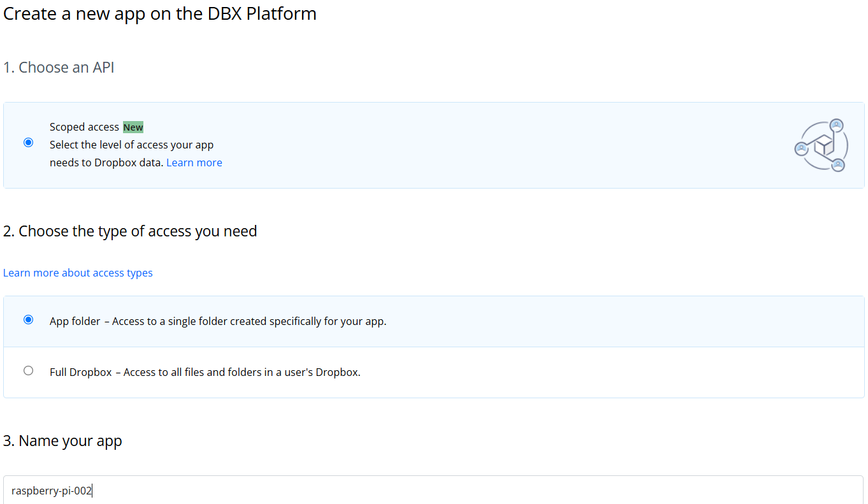This screenshot has width=868, height=504.
Task: Choose the App folder radio option
Action: [28, 320]
